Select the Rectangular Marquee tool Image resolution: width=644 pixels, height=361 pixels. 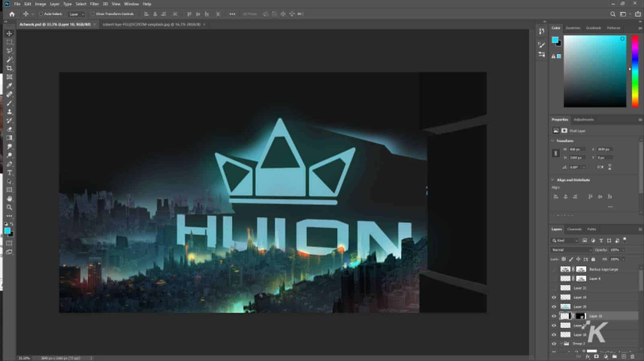pyautogui.click(x=9, y=42)
